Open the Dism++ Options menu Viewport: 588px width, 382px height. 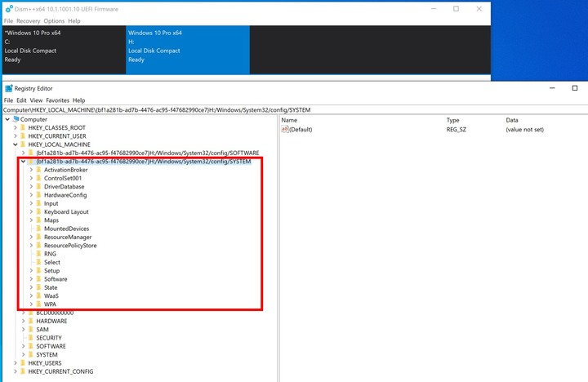[54, 21]
